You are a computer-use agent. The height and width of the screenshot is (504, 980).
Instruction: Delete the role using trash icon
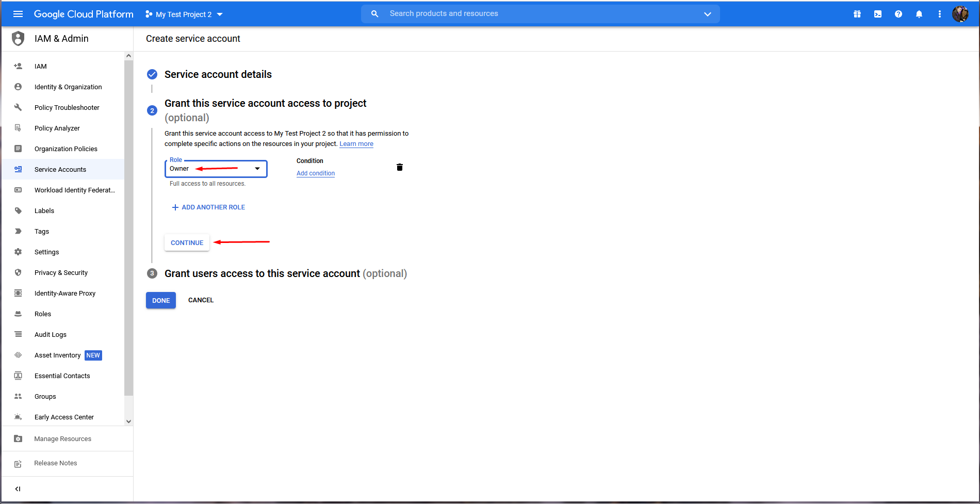399,167
